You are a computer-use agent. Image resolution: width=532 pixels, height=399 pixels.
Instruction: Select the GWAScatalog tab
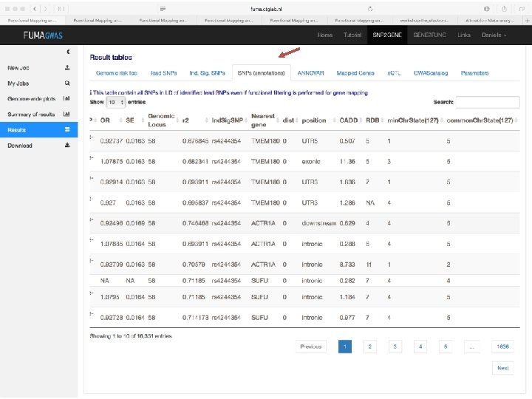[431, 73]
